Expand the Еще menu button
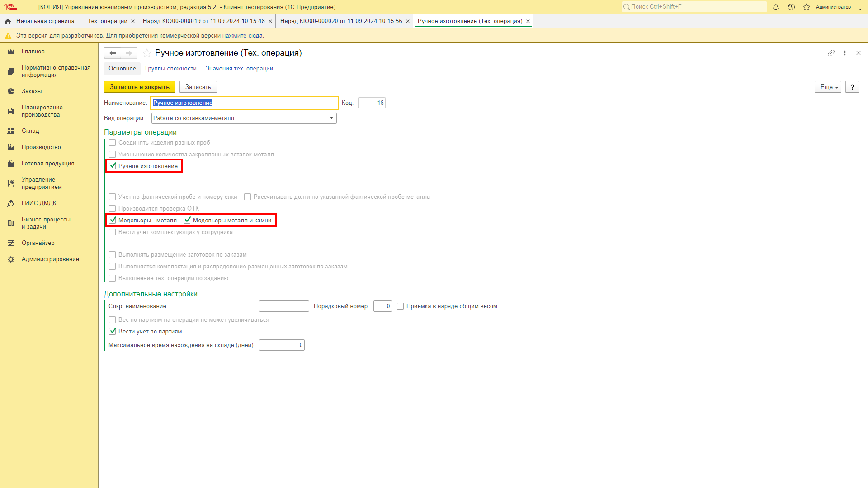Viewport: 868px width, 488px height. 828,87
